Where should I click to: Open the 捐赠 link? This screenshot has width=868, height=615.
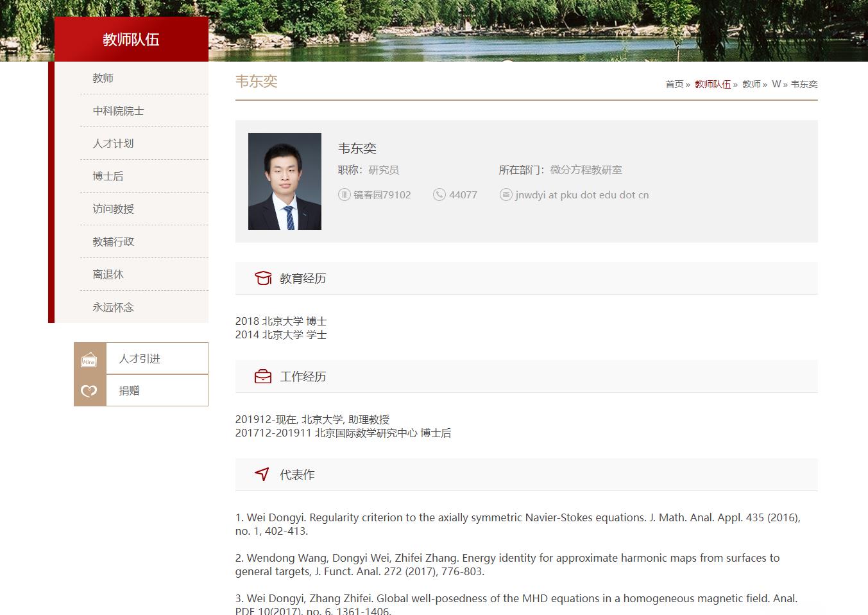pyautogui.click(x=129, y=390)
